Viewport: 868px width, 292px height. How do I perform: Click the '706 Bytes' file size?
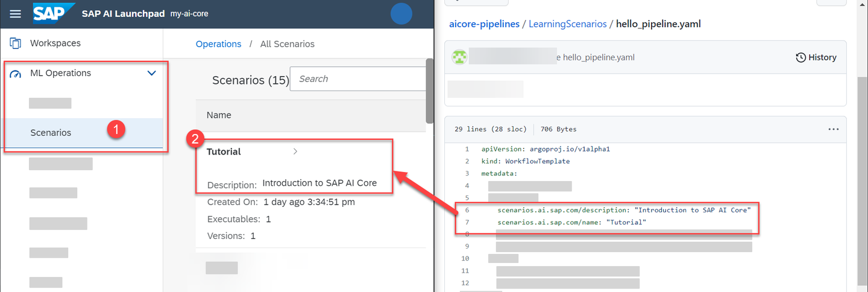[x=558, y=129]
